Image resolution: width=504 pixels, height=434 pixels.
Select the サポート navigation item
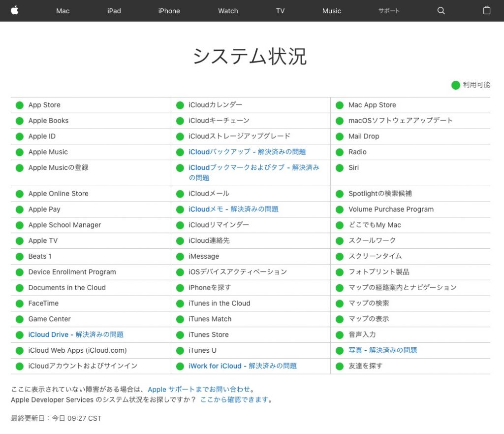tap(389, 11)
